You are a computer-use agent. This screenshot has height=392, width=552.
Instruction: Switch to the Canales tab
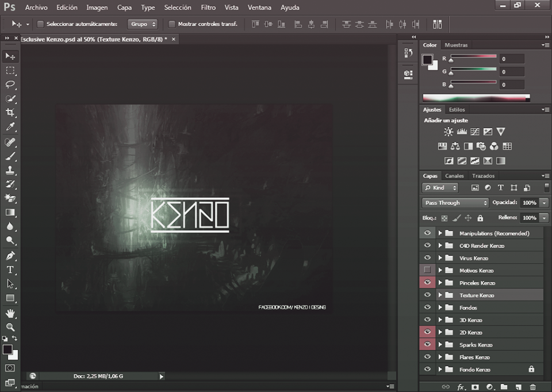[x=454, y=176]
